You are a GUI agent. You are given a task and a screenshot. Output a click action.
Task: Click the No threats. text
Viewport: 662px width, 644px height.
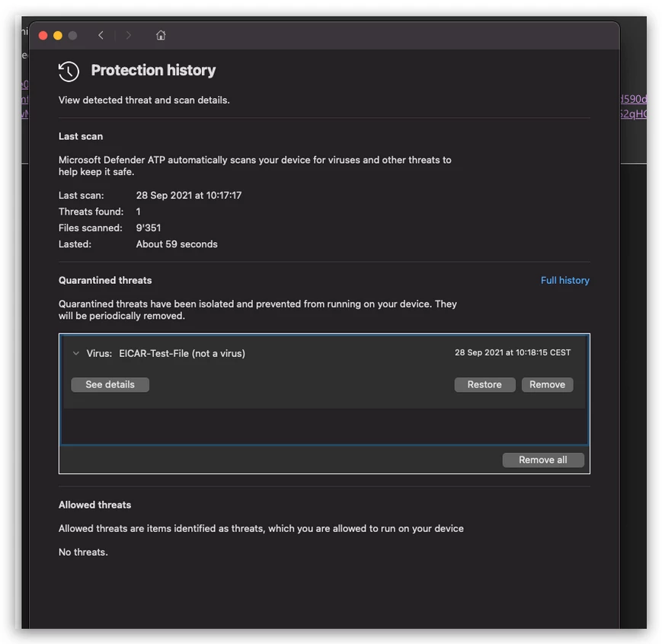pos(83,553)
